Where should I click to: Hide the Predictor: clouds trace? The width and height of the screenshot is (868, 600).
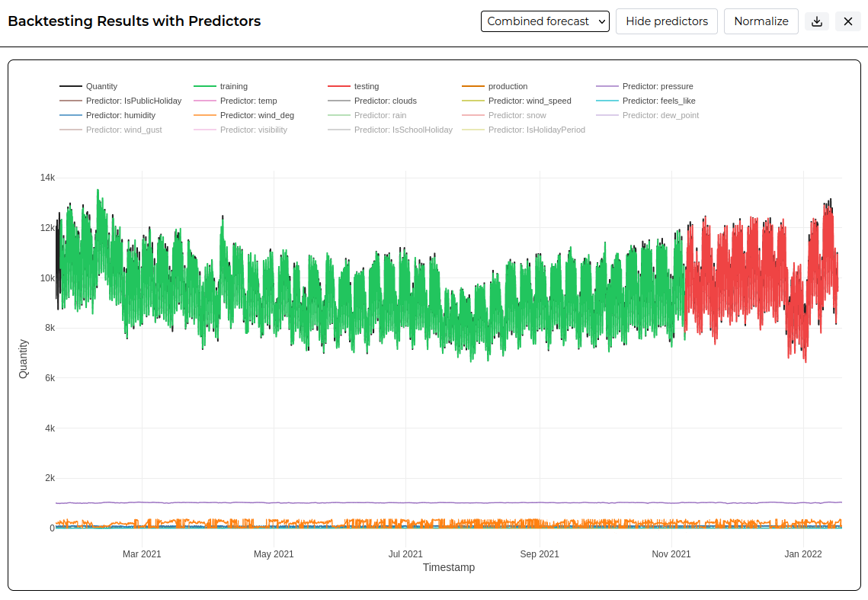(x=373, y=101)
